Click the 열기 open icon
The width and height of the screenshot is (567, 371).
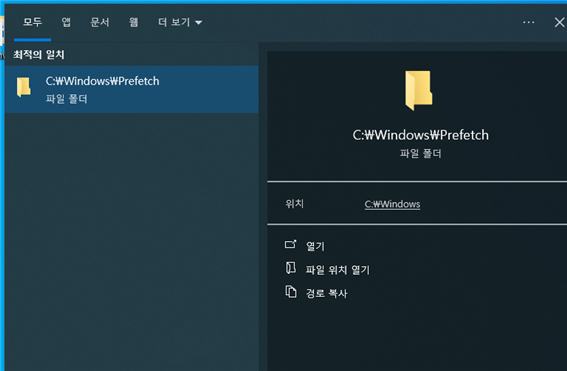coord(291,245)
